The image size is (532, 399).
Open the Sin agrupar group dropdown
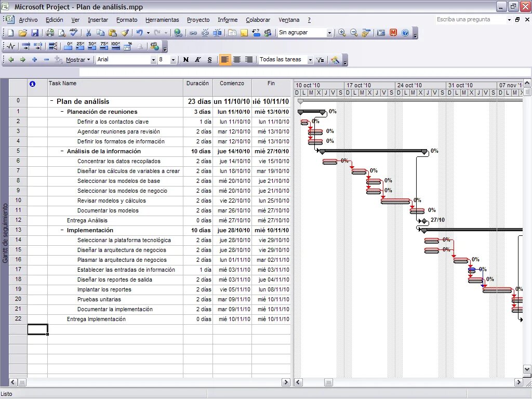(329, 33)
